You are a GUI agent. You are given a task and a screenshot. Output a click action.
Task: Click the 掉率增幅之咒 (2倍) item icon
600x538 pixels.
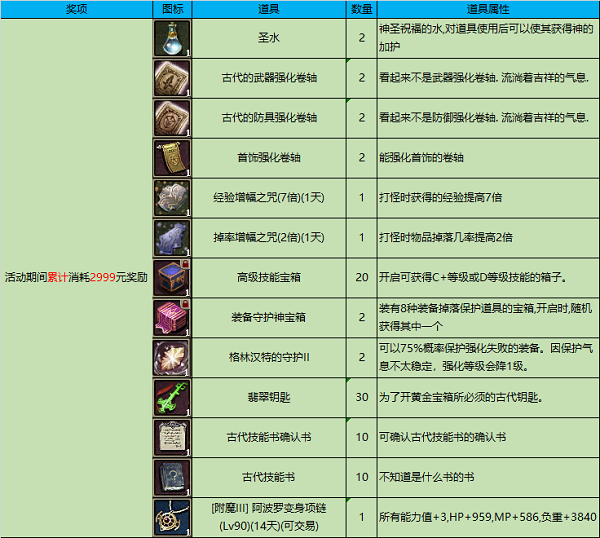click(171, 237)
